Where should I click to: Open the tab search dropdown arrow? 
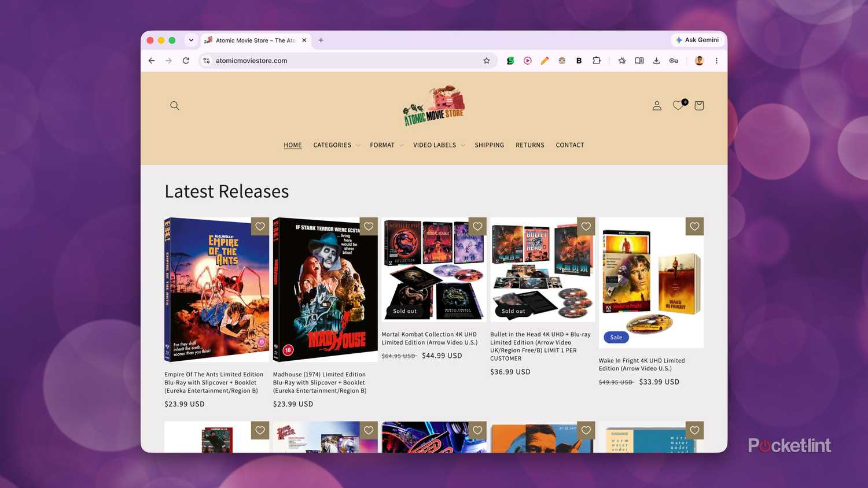[x=191, y=40]
